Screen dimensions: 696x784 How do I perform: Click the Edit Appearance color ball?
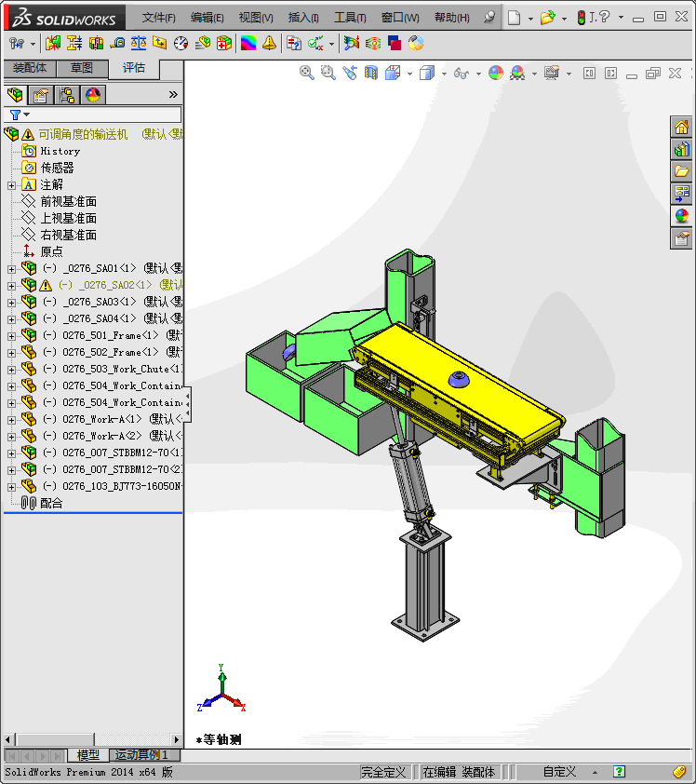click(496, 73)
